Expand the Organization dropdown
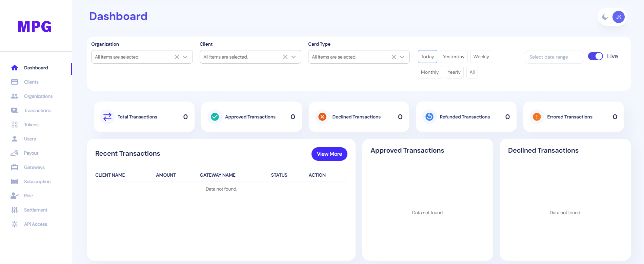644x264 pixels. click(x=185, y=57)
